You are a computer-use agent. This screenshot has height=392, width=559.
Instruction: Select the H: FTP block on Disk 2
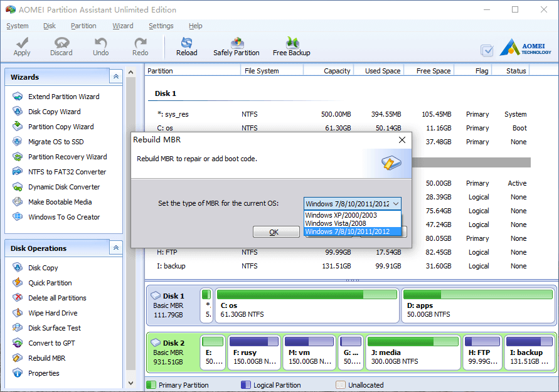click(x=482, y=352)
